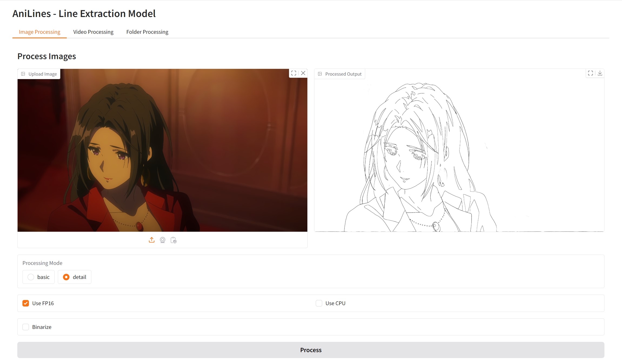Click the upload file icon below the image
This screenshot has width=622, height=364.
(x=152, y=240)
